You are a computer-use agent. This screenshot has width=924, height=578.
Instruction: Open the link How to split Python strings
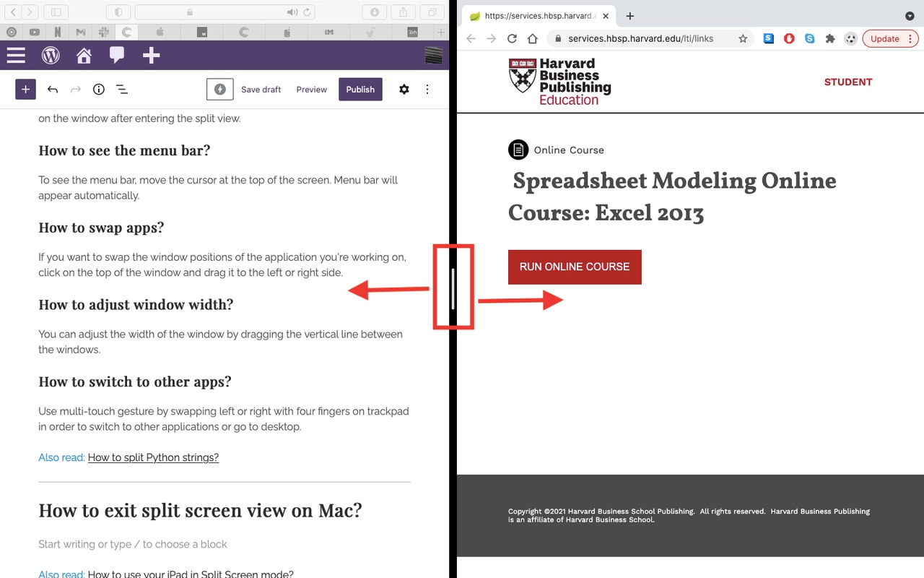(x=153, y=457)
